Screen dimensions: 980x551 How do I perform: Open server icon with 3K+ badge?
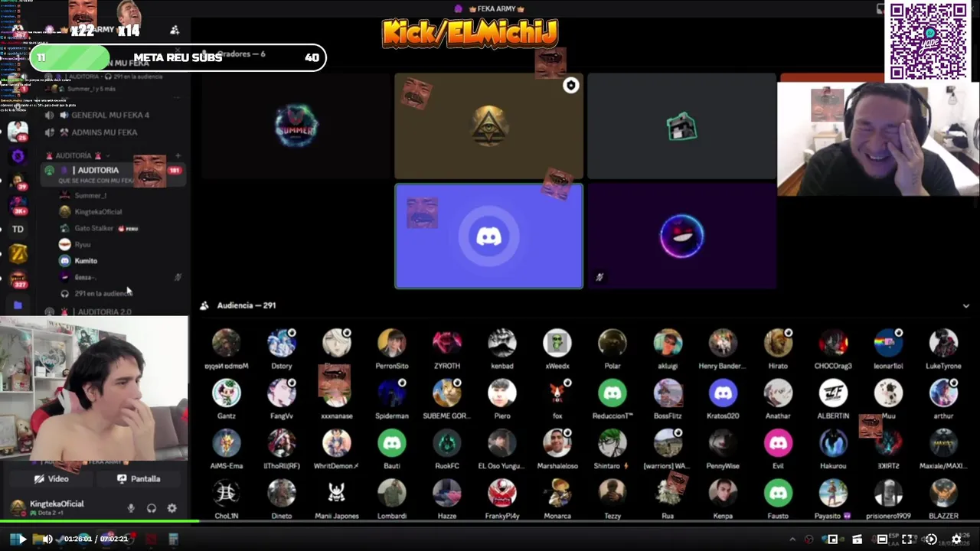coord(18,204)
